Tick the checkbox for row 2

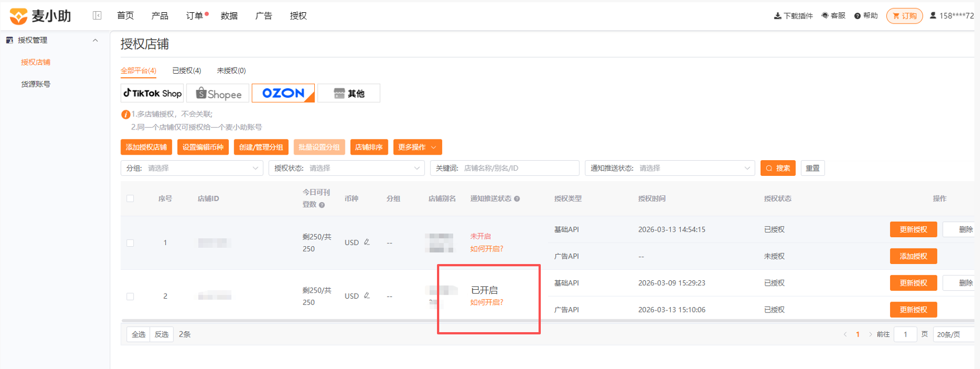tap(130, 296)
